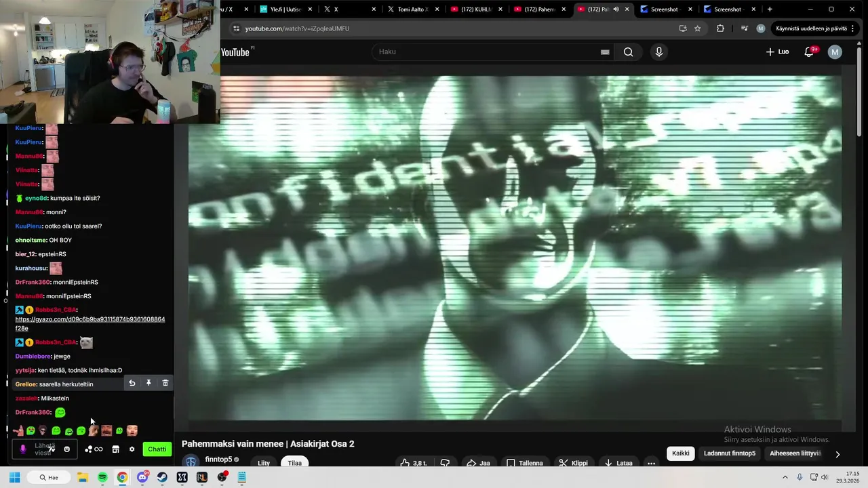Open media controls icon in Chrome toolbar
This screenshot has width=868, height=488.
point(745,28)
